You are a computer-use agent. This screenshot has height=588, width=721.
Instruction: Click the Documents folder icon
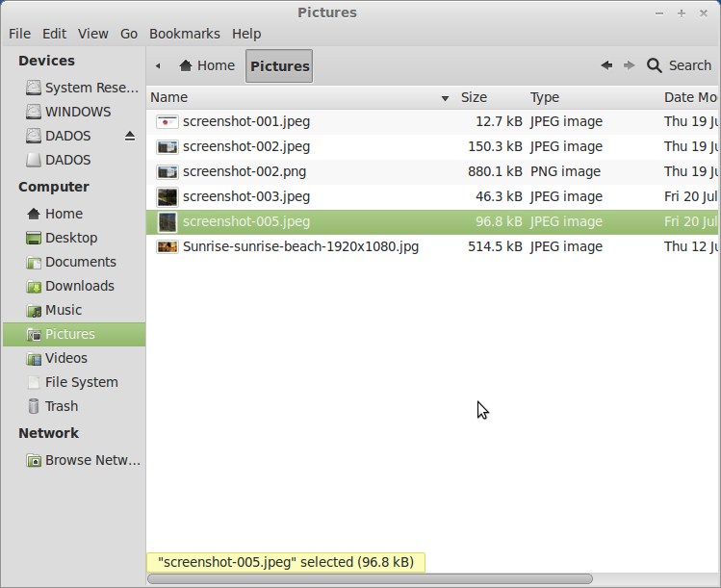pyautogui.click(x=33, y=262)
